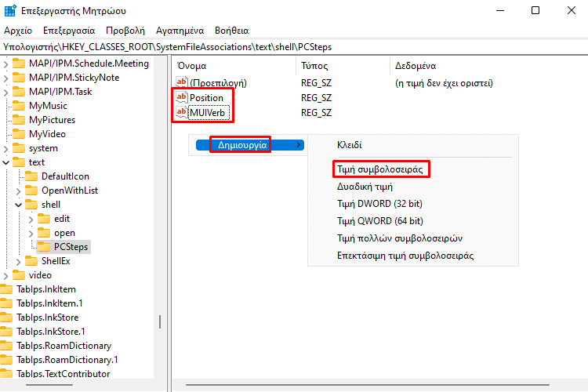Click the ShellEx folder icon
Viewport: 588px width, 392px height.
tap(31, 261)
